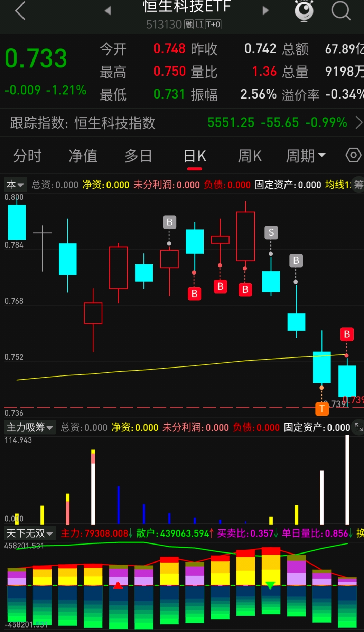This screenshot has height=632, width=364.
Task: Open the 周期 period dropdown
Action: pos(306,156)
